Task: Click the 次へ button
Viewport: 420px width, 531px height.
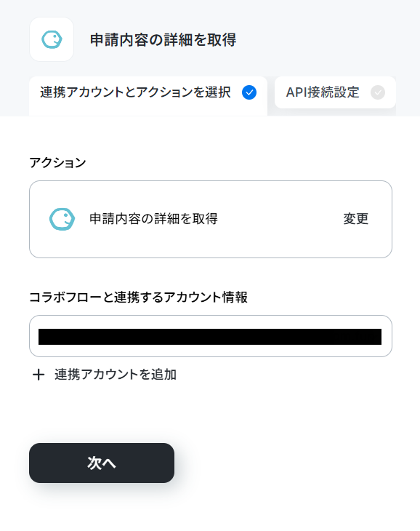Action: [x=102, y=463]
